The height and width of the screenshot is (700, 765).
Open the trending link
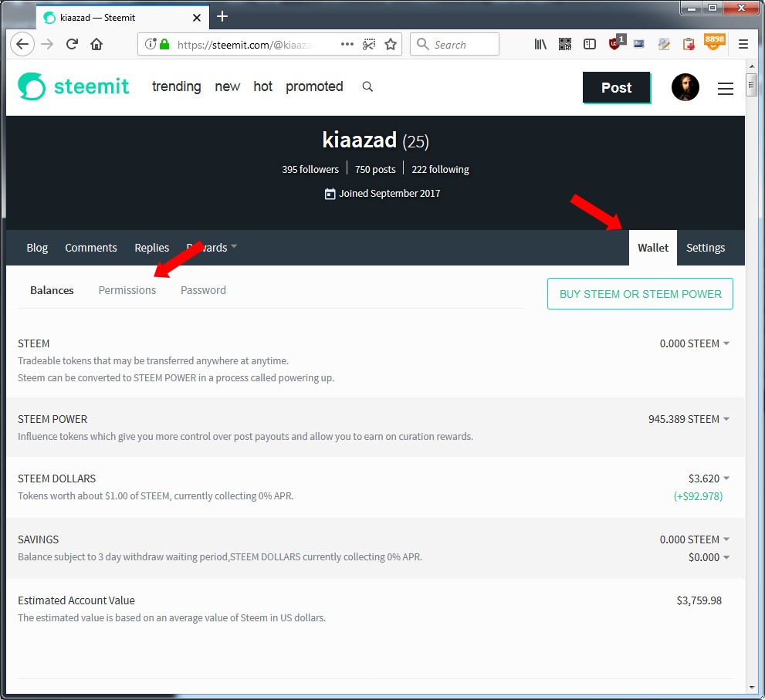176,86
